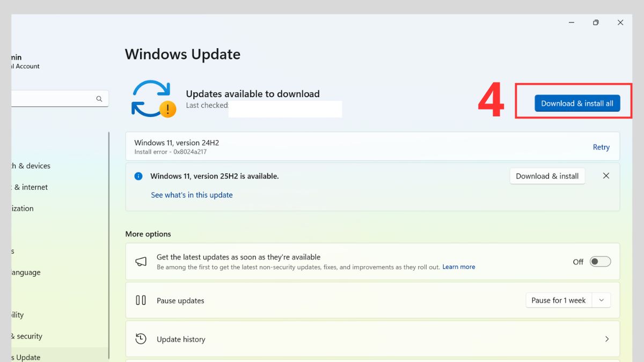This screenshot has width=644, height=362.
Task: Click the pause icon next to Pause updates
Action: [141, 300]
